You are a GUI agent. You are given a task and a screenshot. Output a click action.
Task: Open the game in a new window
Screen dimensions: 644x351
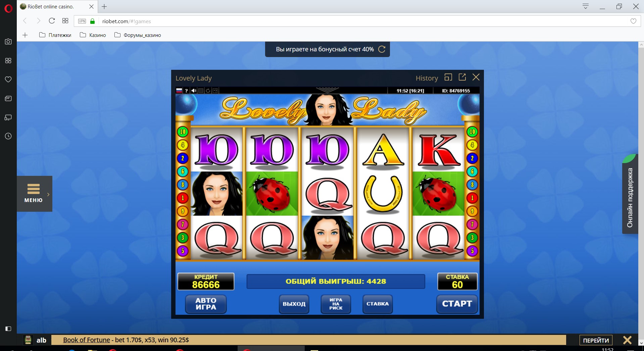click(462, 77)
